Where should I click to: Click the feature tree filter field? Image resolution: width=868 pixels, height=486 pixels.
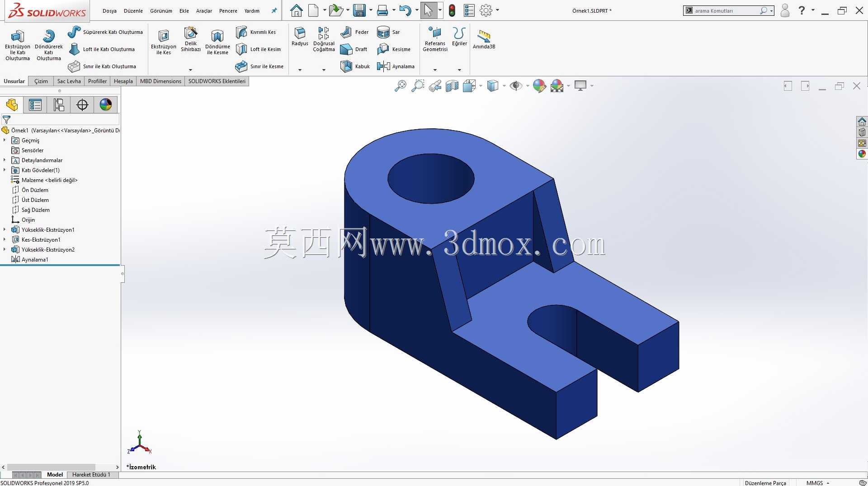tap(61, 120)
